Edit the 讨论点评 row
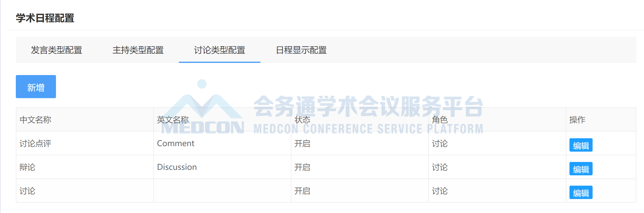 coord(581,145)
